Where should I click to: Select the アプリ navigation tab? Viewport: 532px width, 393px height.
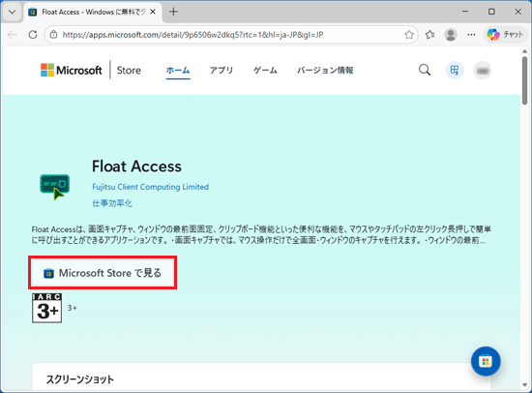click(222, 71)
